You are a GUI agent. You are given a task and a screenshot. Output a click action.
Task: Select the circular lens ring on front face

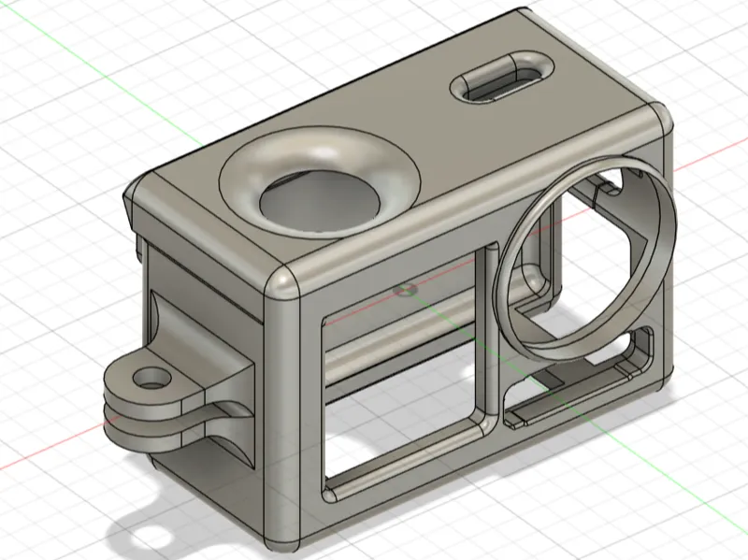(x=586, y=260)
